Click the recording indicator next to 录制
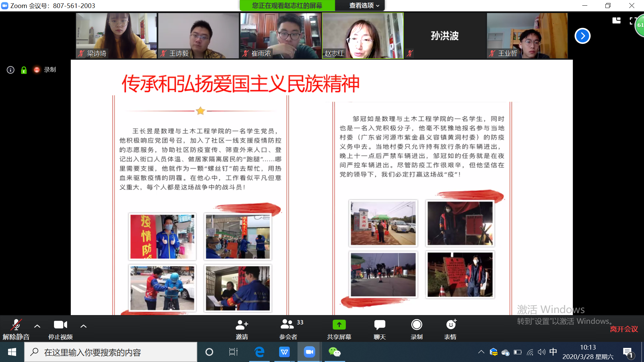 (37, 70)
